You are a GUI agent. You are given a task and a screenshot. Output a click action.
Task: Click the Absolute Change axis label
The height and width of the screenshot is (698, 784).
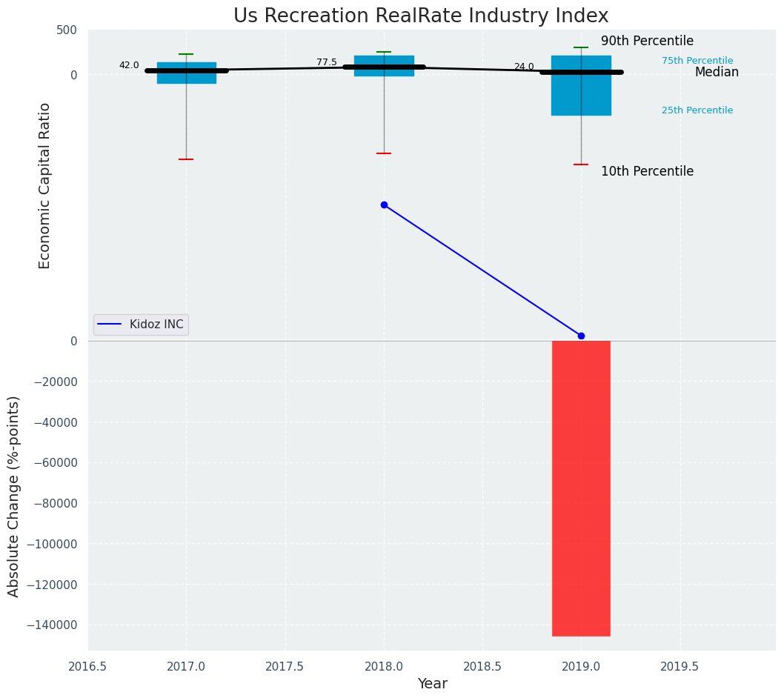(x=14, y=496)
